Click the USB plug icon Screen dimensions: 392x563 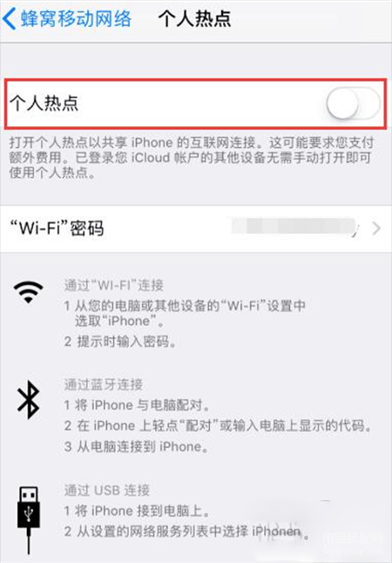(29, 520)
